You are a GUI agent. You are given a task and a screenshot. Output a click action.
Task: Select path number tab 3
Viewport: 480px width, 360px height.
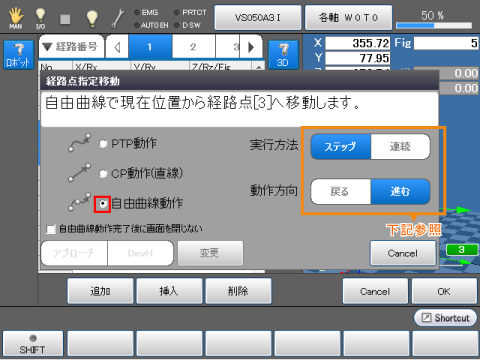click(x=229, y=47)
